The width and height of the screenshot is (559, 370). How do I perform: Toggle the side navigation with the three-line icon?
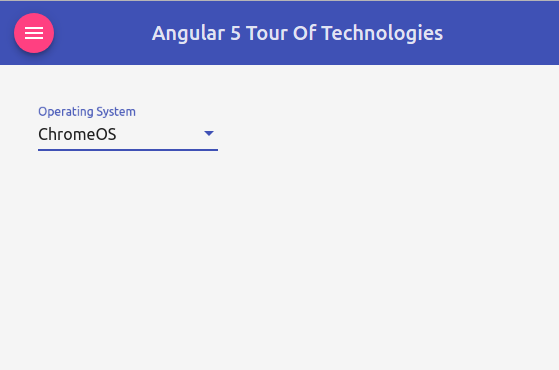pos(34,33)
